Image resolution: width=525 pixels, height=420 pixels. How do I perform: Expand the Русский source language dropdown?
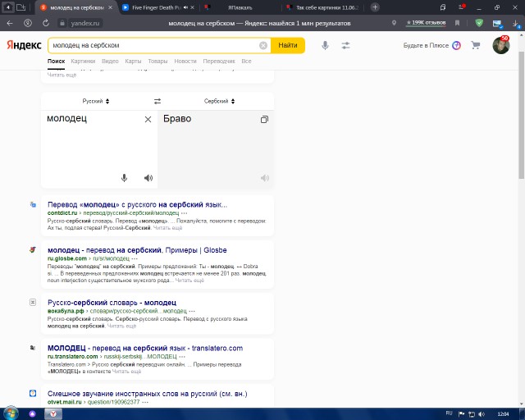[96, 101]
